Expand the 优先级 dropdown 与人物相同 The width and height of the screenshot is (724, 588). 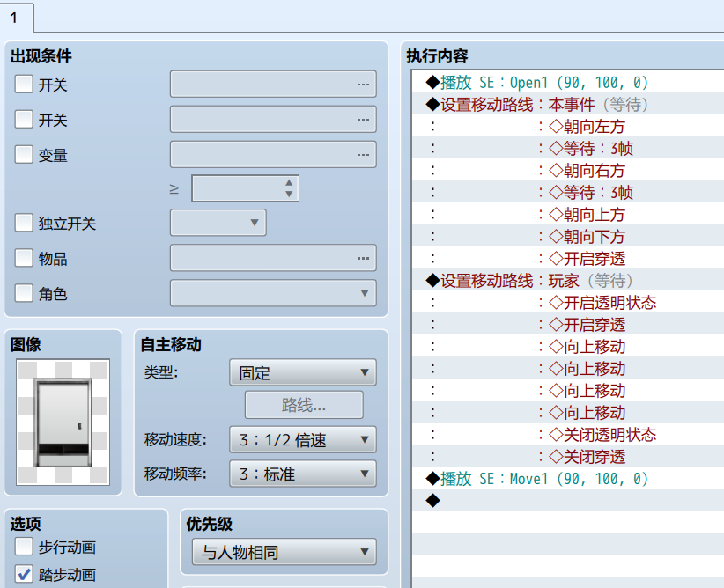[284, 552]
